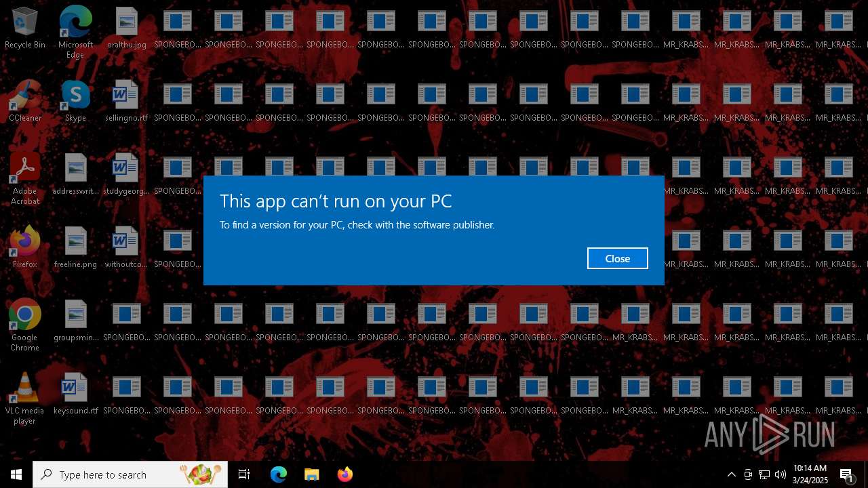Select the freeline.png image file
868x488 pixels.
coord(75,248)
